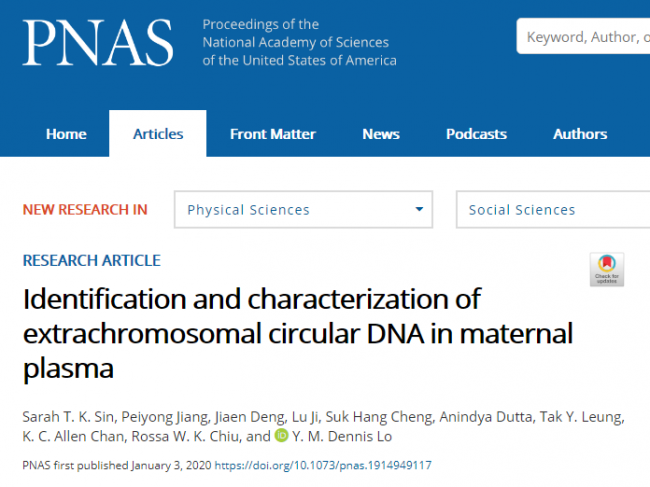Click the article title heading
This screenshot has height=487, width=650.
tap(298, 333)
